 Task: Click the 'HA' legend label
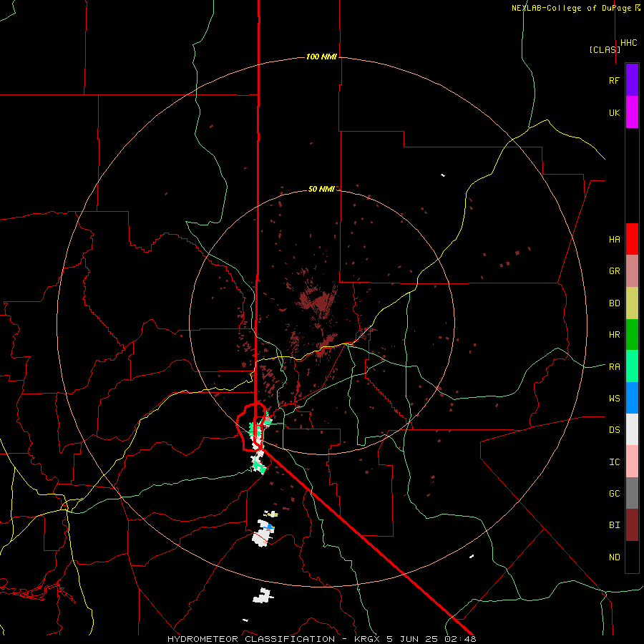point(615,240)
